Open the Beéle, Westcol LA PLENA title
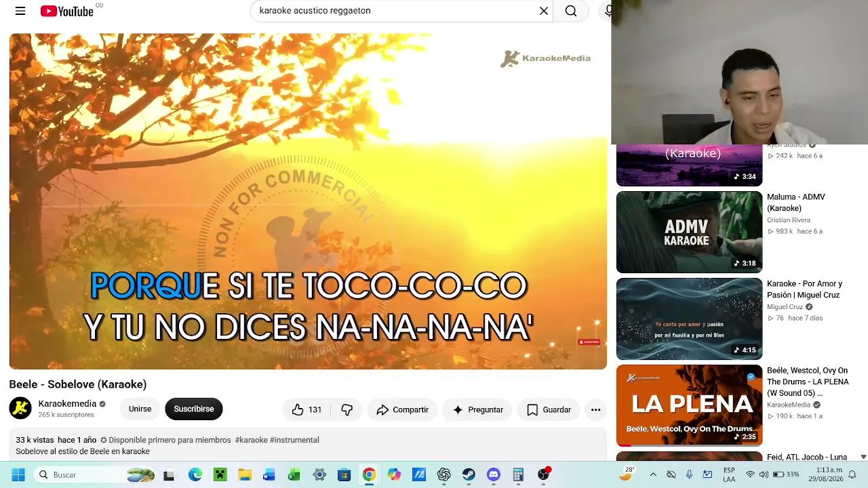Viewport: 868px width, 488px height. coord(808,382)
